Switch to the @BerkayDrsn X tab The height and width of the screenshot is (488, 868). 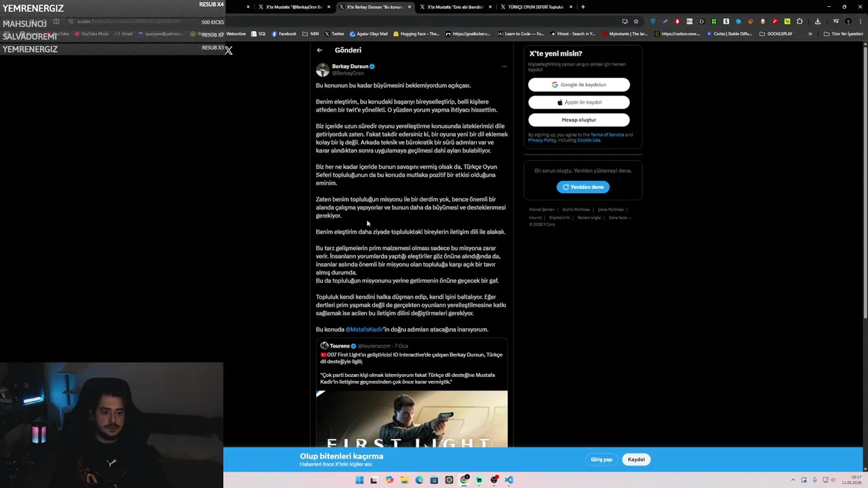[294, 7]
